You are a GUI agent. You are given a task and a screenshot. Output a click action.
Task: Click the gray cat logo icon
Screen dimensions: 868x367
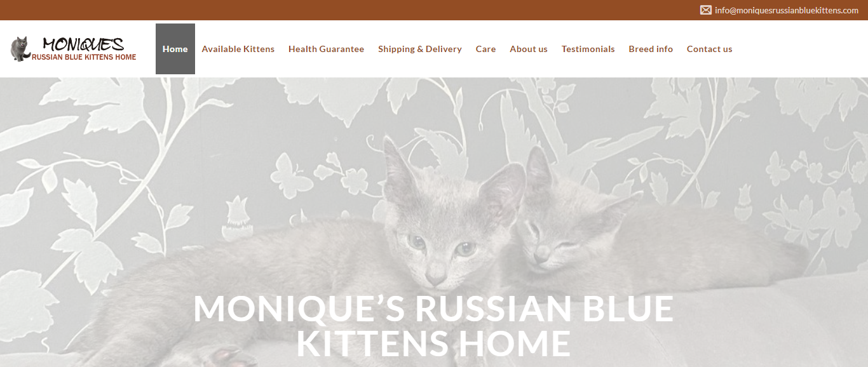20,49
